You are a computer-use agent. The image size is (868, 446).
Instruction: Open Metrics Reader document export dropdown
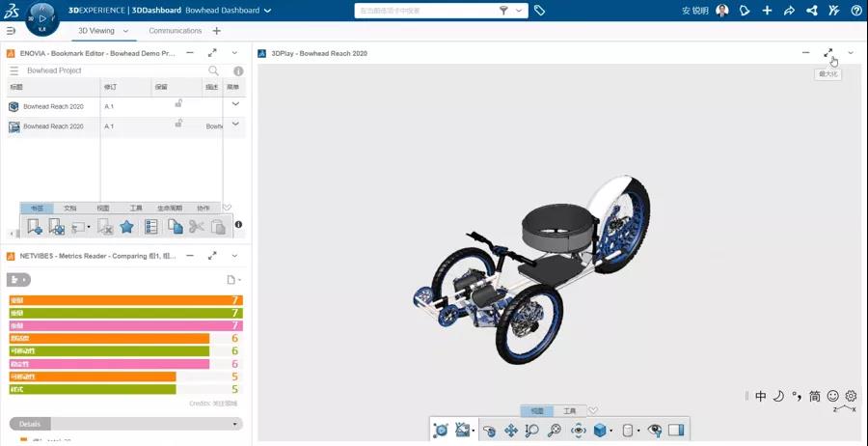coord(234,280)
